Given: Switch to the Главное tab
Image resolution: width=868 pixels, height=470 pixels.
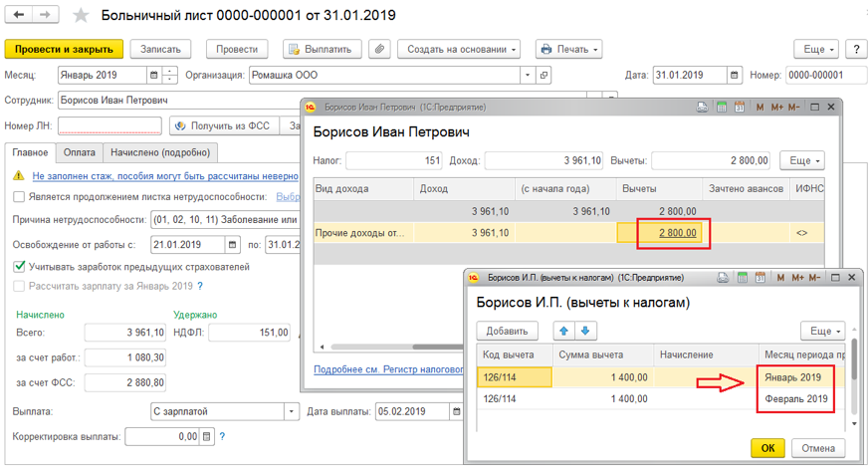Looking at the screenshot, I should pos(31,152).
